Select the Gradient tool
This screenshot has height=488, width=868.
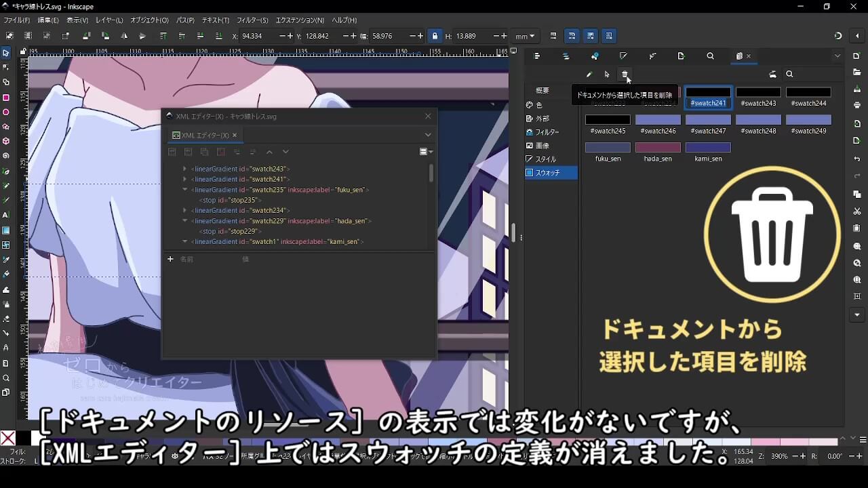point(6,230)
